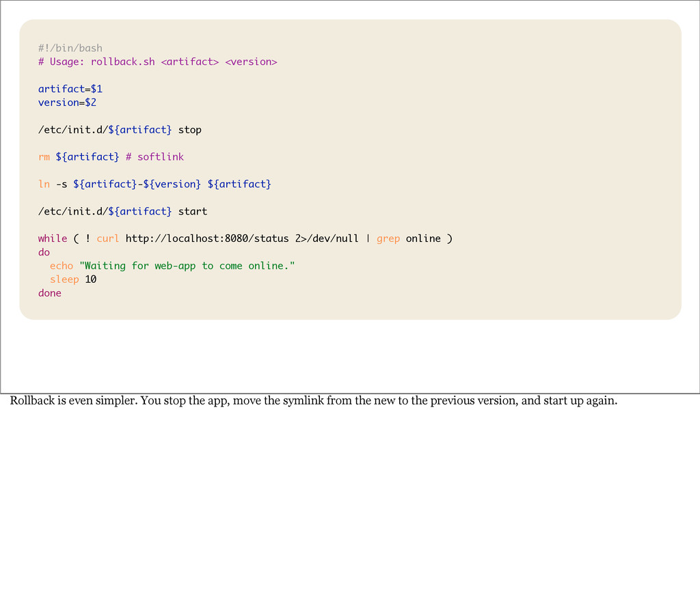Click the URL http://localhost:8080/status

pos(207,238)
